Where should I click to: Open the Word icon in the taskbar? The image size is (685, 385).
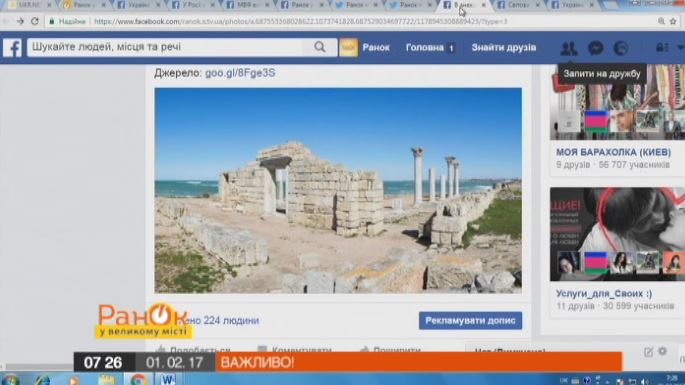point(168,379)
